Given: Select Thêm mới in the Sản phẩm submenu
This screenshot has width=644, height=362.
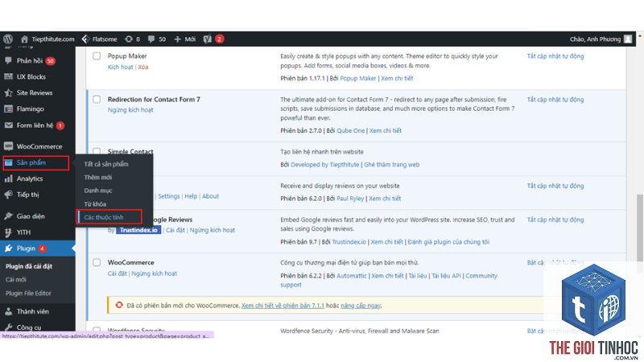Looking at the screenshot, I should [97, 177].
